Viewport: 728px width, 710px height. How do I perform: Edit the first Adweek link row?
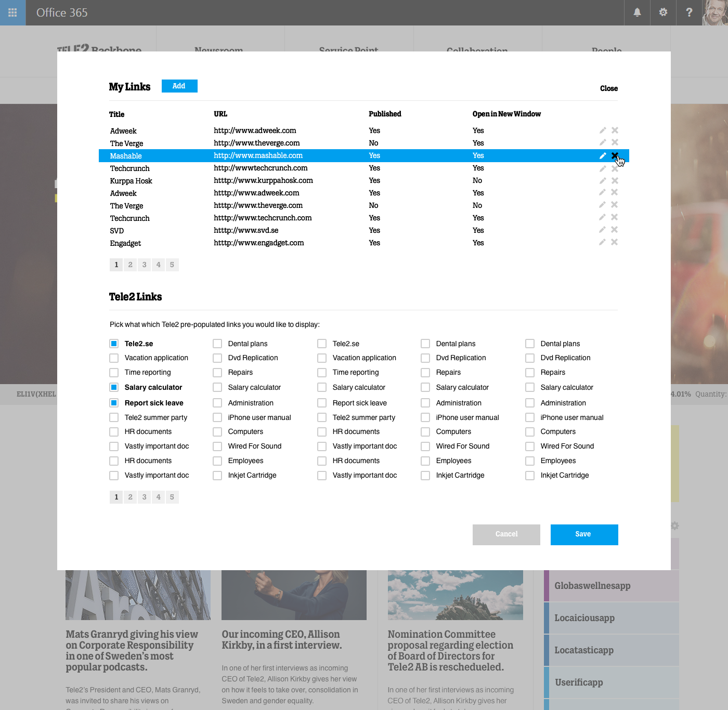(603, 130)
